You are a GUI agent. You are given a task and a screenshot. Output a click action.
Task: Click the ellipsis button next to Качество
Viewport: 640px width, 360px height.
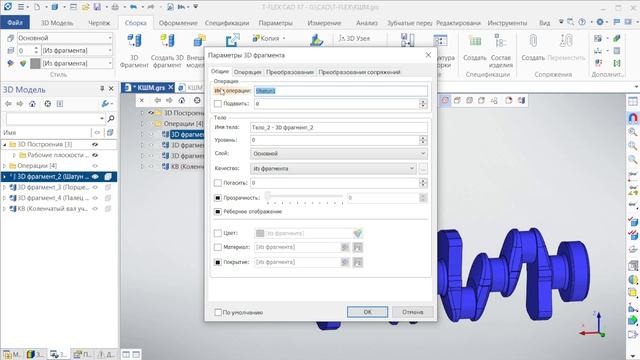pos(423,169)
